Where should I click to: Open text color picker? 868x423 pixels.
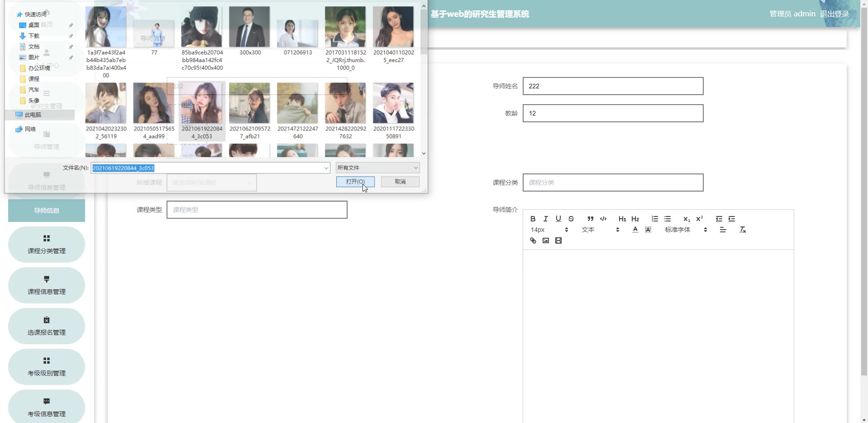635,230
